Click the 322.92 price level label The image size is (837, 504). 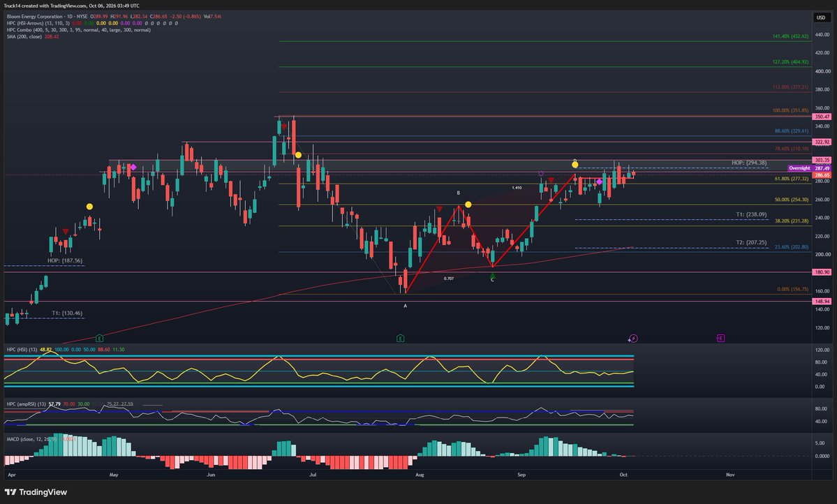tap(822, 142)
